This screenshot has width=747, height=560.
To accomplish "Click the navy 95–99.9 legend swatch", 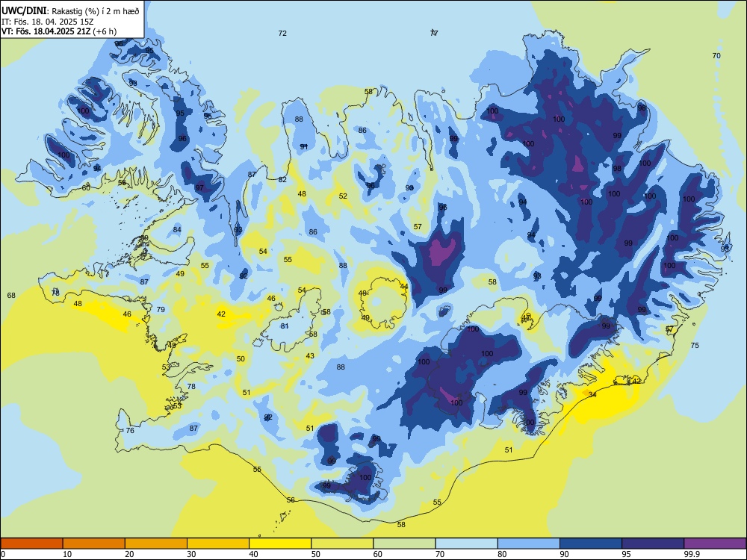I will pos(653,544).
